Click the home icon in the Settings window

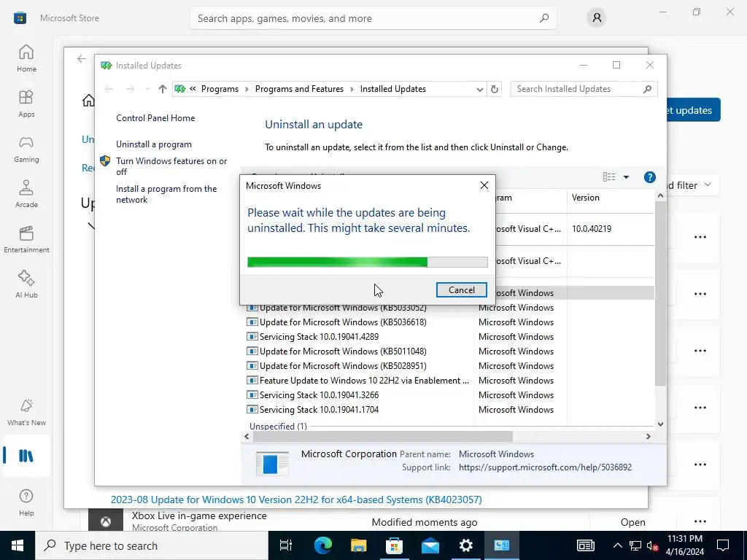[88, 101]
